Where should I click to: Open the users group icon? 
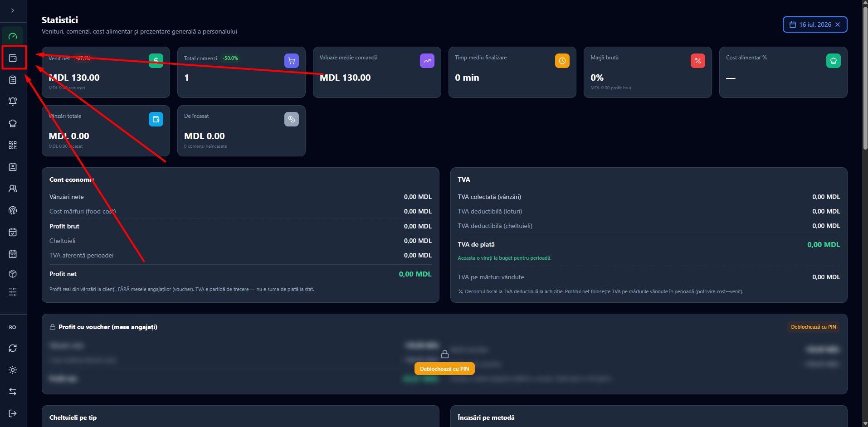click(x=13, y=189)
